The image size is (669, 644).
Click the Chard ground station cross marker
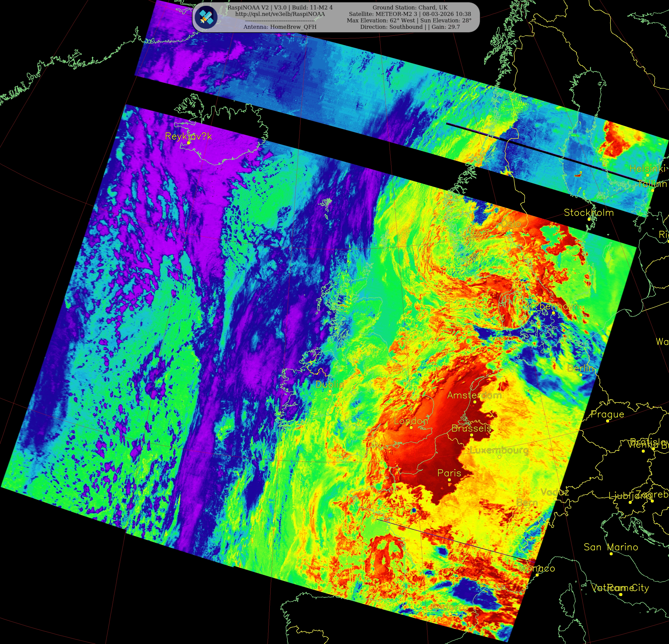pos(374,443)
